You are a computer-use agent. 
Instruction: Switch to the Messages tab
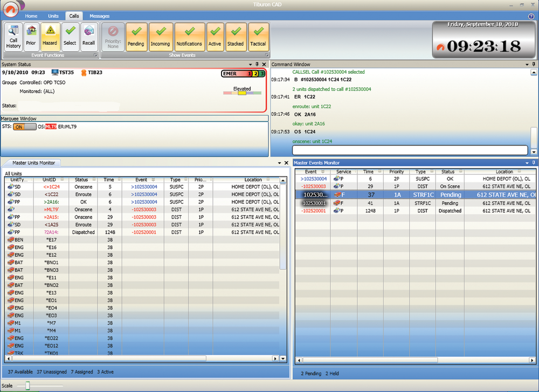[x=99, y=16]
